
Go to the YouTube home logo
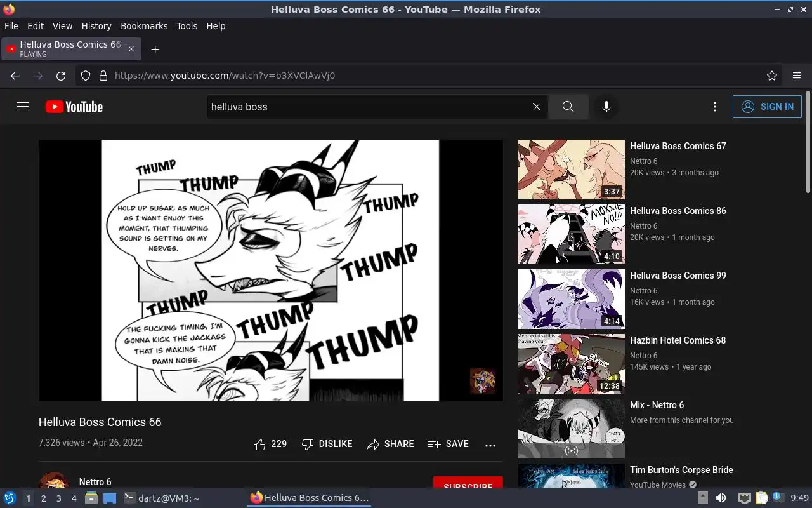point(74,107)
